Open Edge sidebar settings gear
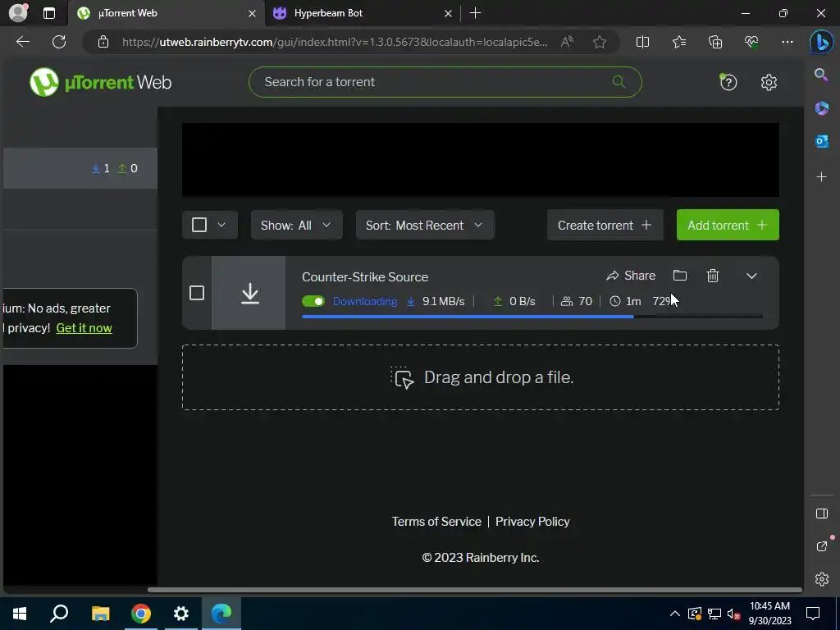840x630 pixels. coord(821,579)
